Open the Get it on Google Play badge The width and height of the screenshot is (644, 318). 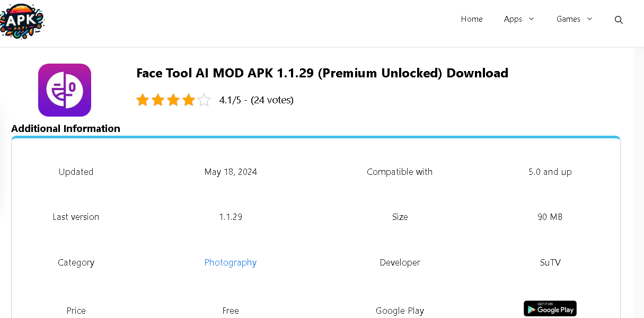point(550,308)
